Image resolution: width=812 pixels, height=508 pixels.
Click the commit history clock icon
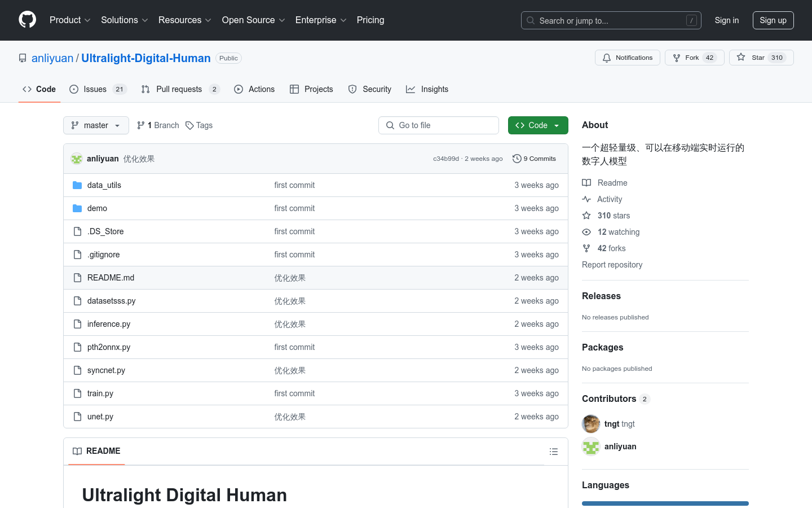click(x=517, y=159)
